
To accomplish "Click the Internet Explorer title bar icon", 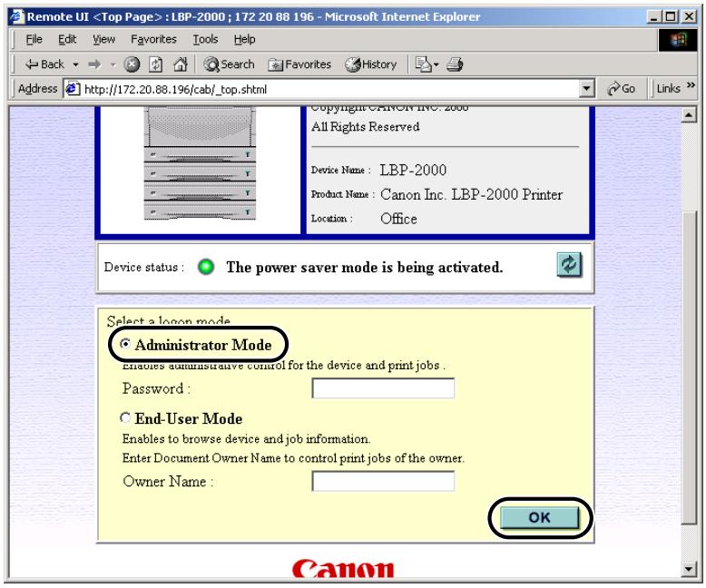I will 17,16.
